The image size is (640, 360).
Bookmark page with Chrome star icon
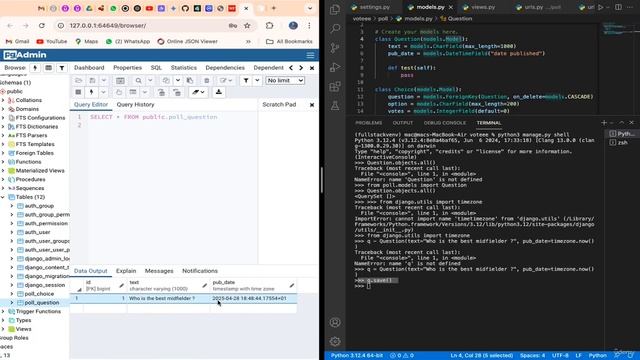coord(247,25)
